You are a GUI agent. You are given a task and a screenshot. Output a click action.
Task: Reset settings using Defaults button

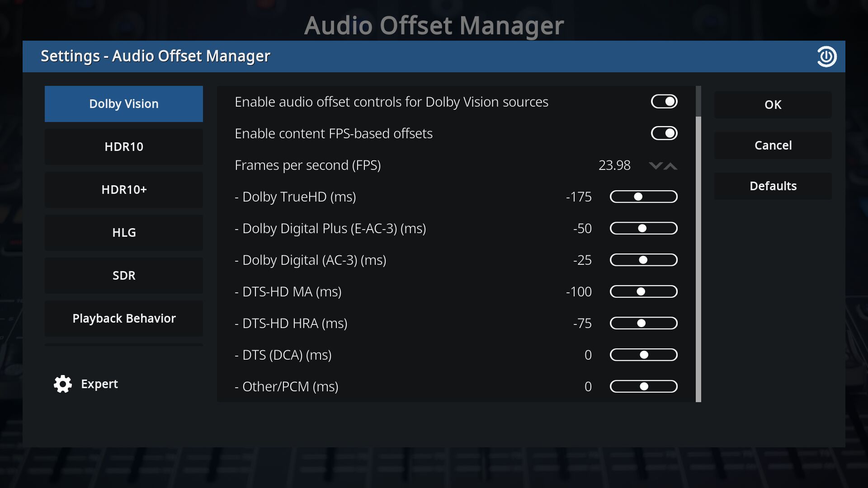(773, 186)
